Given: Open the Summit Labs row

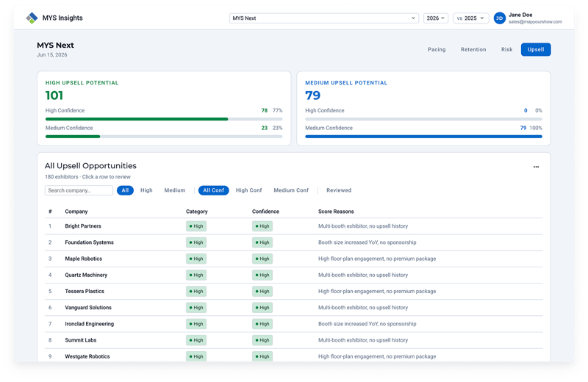Looking at the screenshot, I should 293,340.
